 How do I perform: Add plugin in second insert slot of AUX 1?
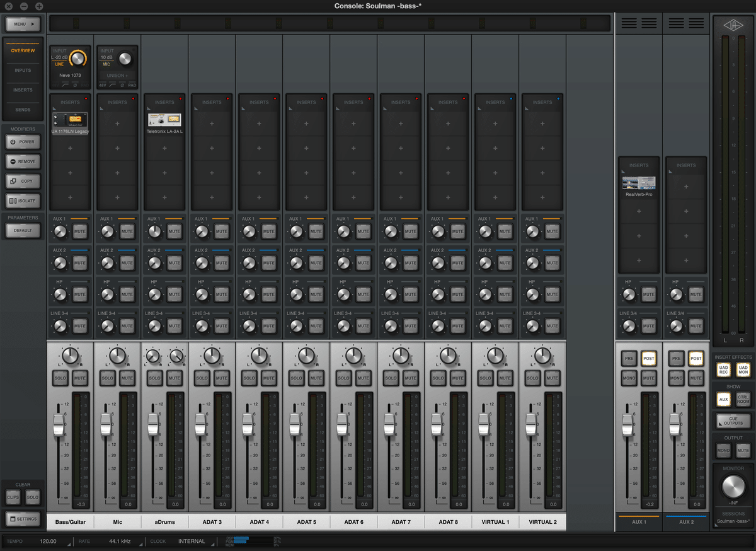(x=639, y=211)
